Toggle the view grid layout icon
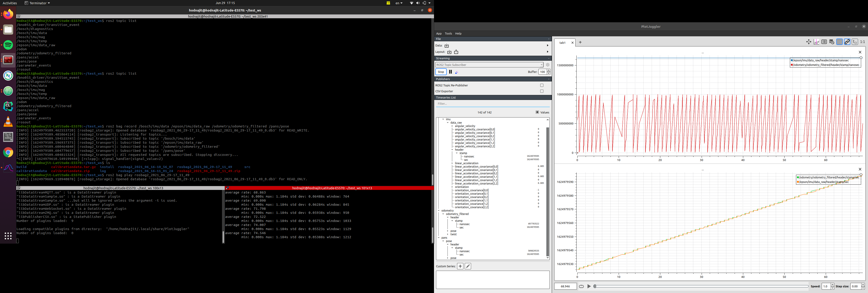868x293 pixels. pyautogui.click(x=839, y=42)
